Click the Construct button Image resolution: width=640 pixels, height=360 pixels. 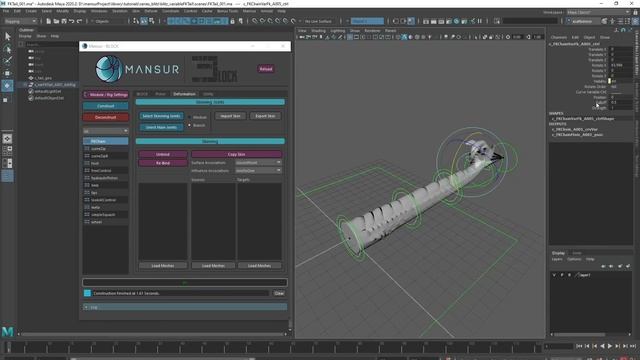point(106,106)
